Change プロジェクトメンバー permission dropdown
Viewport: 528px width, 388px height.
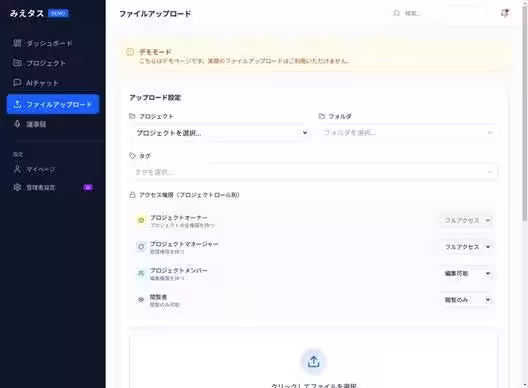466,273
